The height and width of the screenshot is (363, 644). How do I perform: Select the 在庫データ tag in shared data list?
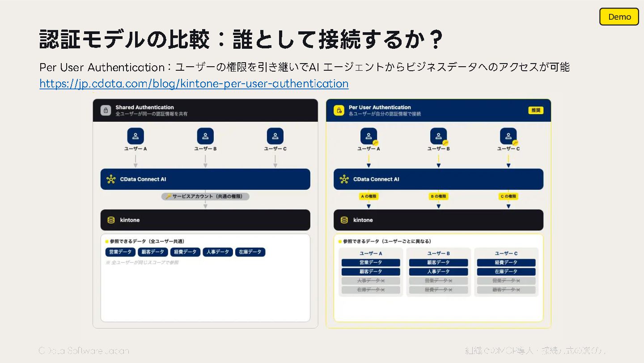(250, 252)
